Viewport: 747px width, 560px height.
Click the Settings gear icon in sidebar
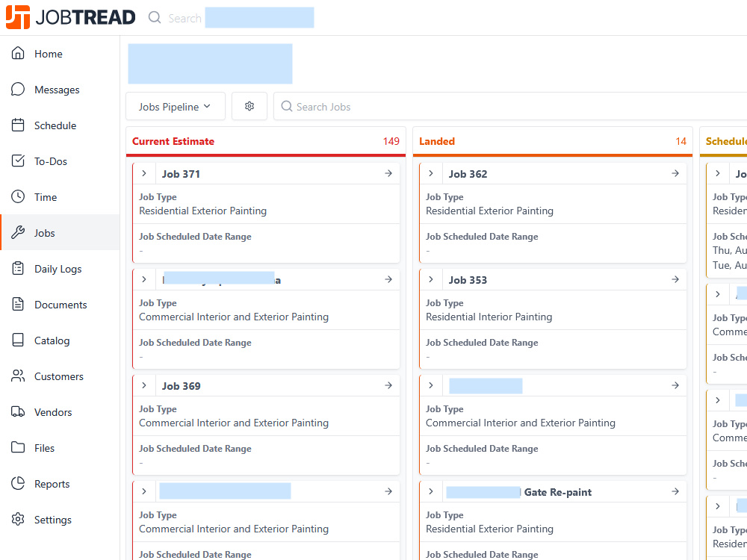[x=18, y=520]
